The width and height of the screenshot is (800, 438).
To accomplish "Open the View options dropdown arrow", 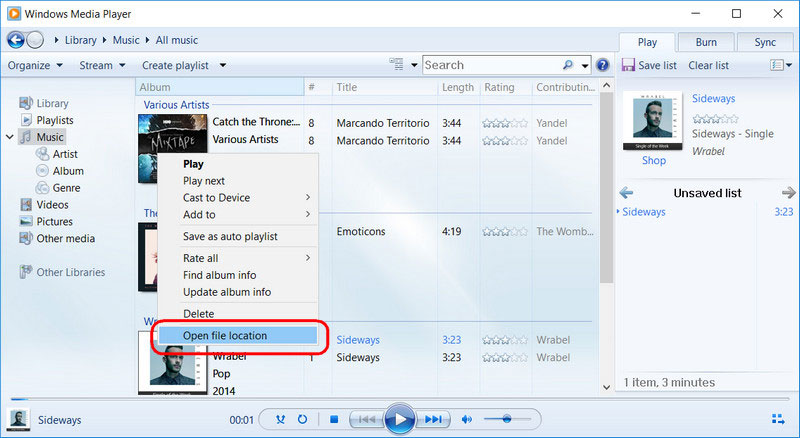I will [414, 65].
